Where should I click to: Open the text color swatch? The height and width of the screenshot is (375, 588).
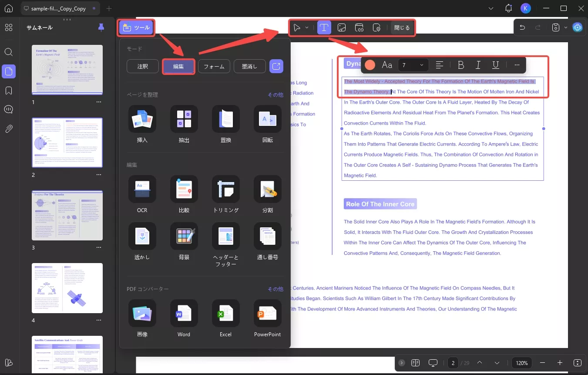(369, 64)
